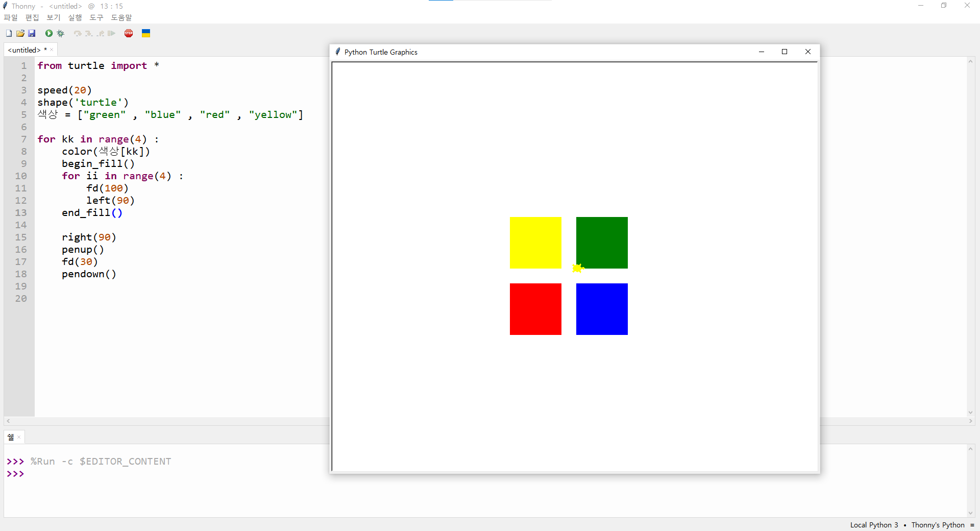
Task: Click the Step over toolbar icon
Action: tap(78, 33)
